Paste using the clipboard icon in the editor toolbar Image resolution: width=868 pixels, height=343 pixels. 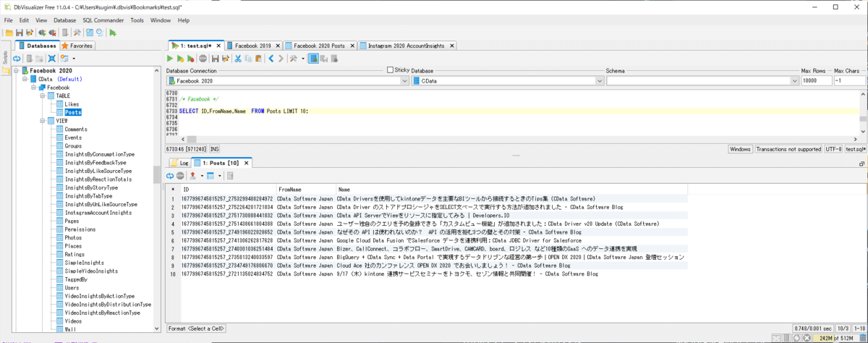(257, 58)
